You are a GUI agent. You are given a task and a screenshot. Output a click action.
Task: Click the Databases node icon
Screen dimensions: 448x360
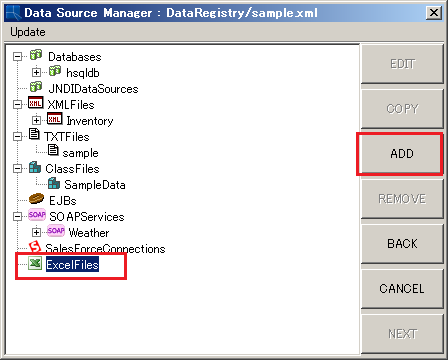36,55
